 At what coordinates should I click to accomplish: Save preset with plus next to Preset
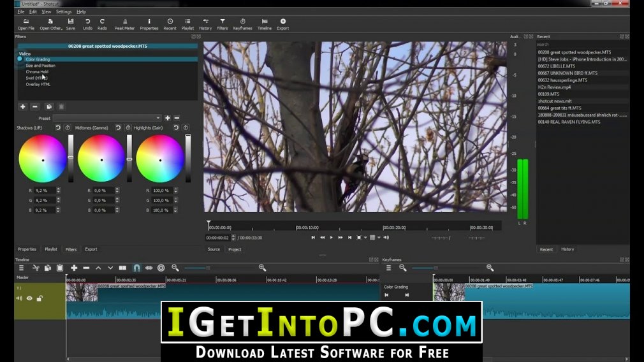click(168, 118)
